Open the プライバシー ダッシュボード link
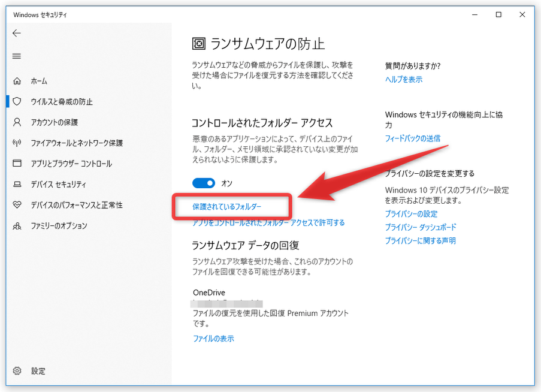Viewport: 541px width, 392px height. click(421, 227)
